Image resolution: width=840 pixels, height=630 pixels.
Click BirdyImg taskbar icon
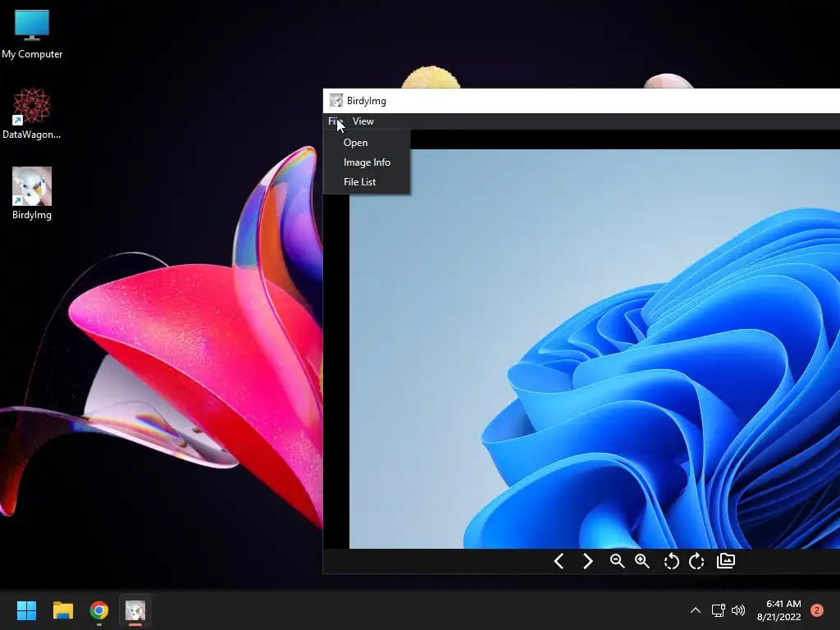pyautogui.click(x=135, y=610)
